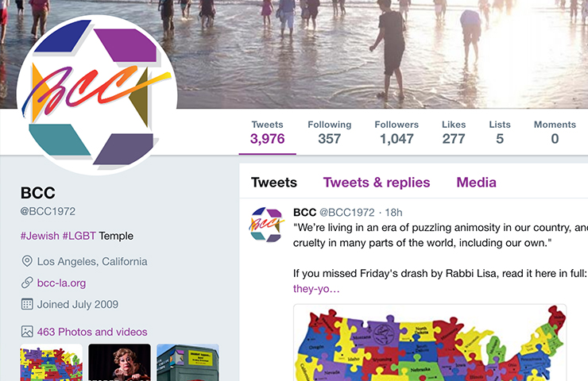Click the calendar icon next to Joined July 2009
Screen dimensions: 588x381
tap(27, 304)
